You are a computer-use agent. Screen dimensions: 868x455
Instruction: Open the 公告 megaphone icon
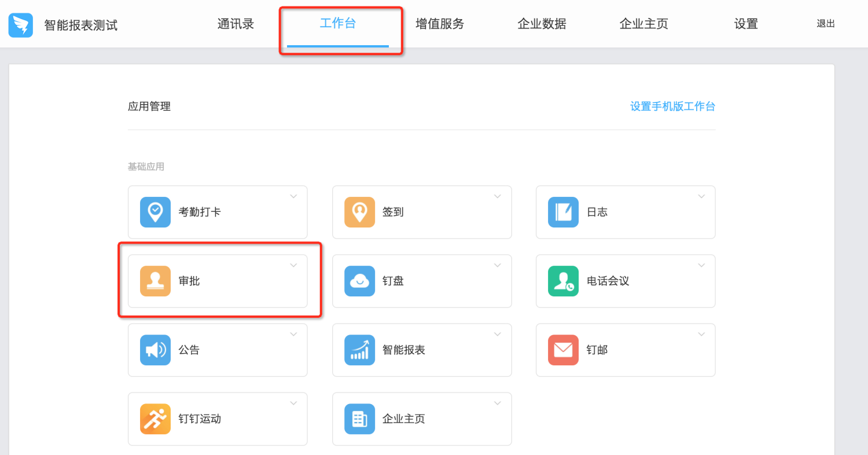coord(155,350)
